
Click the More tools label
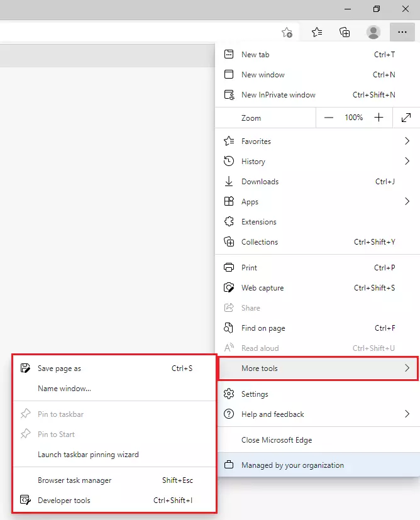point(260,368)
